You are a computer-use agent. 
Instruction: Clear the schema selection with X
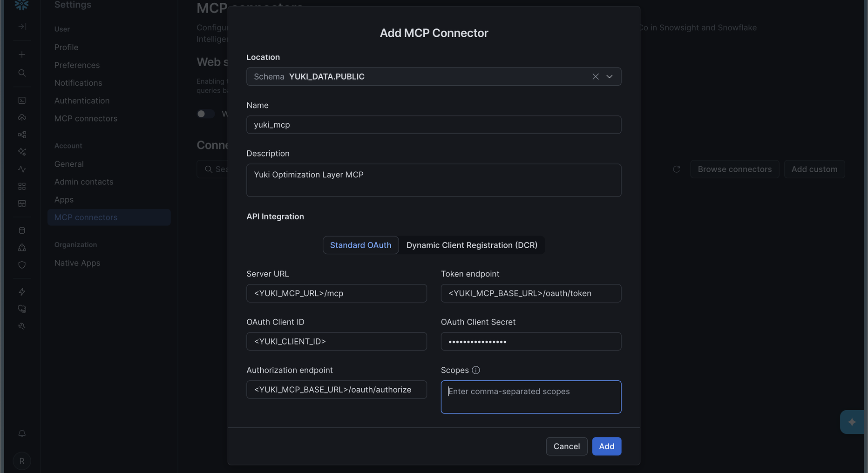pos(596,76)
